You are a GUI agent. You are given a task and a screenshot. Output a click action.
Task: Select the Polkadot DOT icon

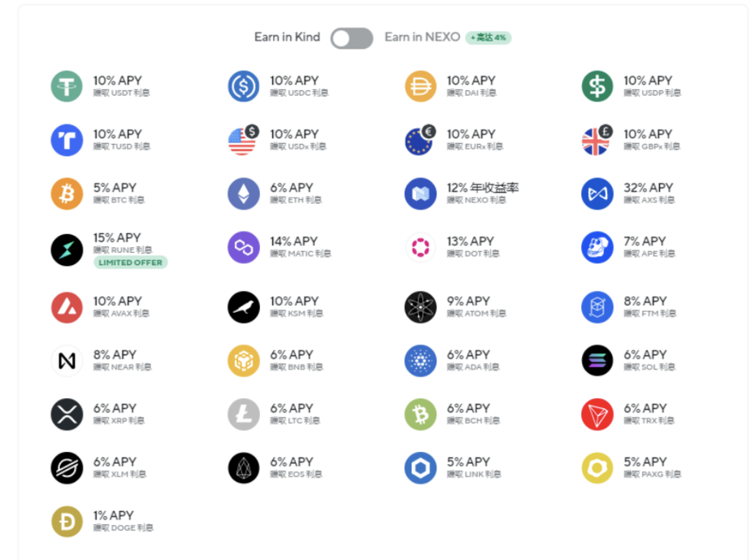420,247
